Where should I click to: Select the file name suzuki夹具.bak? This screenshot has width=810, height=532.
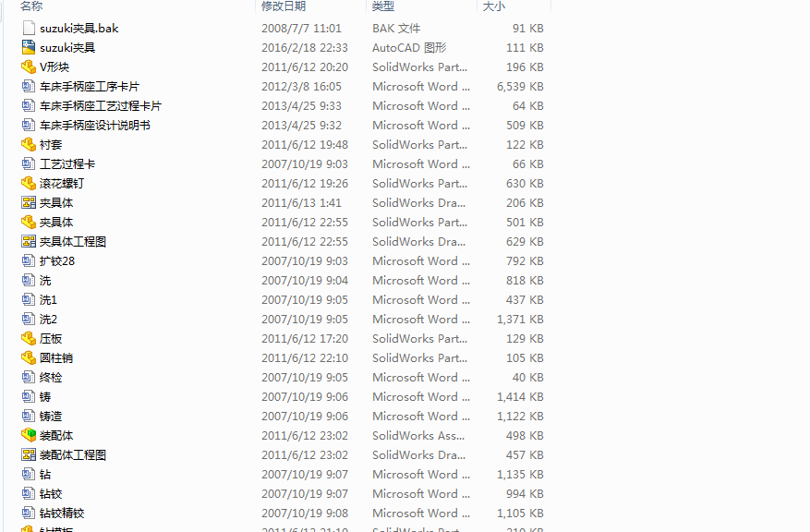[79, 29]
